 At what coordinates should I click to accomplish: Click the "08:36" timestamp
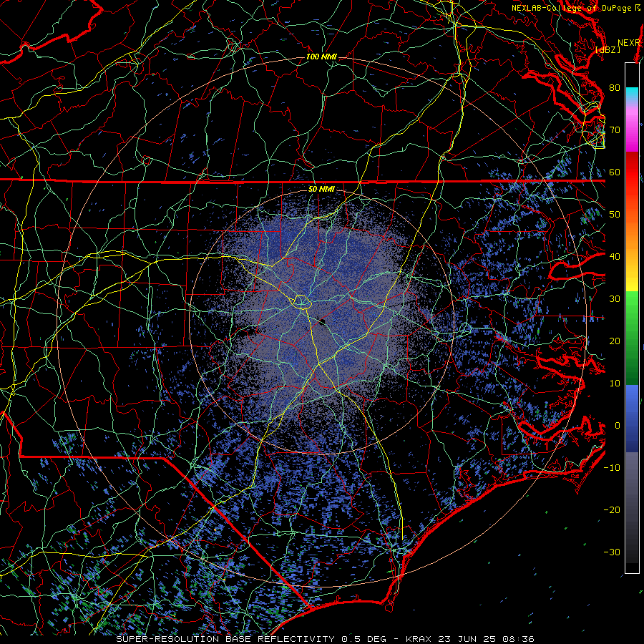click(518, 639)
